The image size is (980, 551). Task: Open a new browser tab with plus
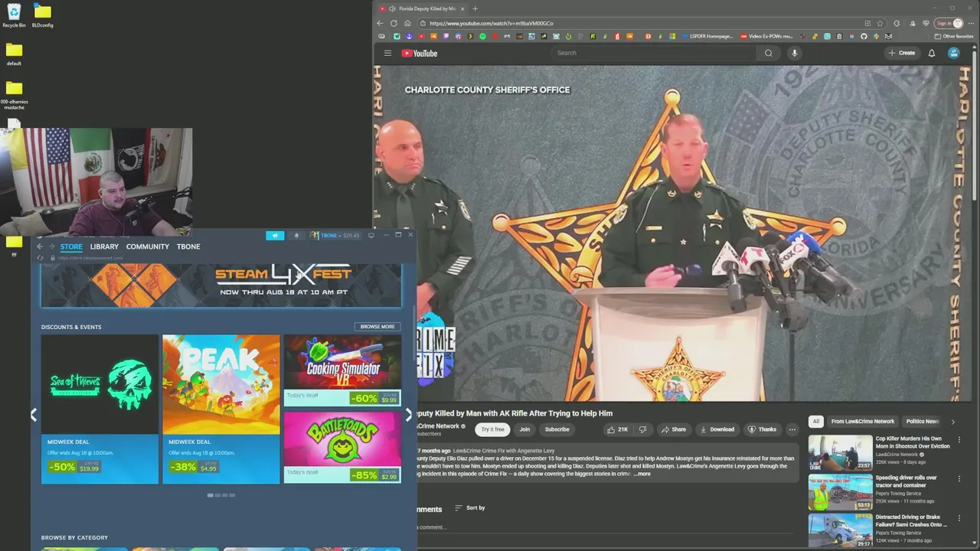tap(475, 8)
